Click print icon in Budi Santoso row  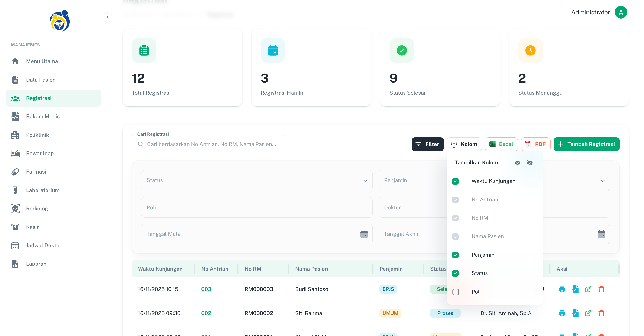pyautogui.click(x=562, y=289)
